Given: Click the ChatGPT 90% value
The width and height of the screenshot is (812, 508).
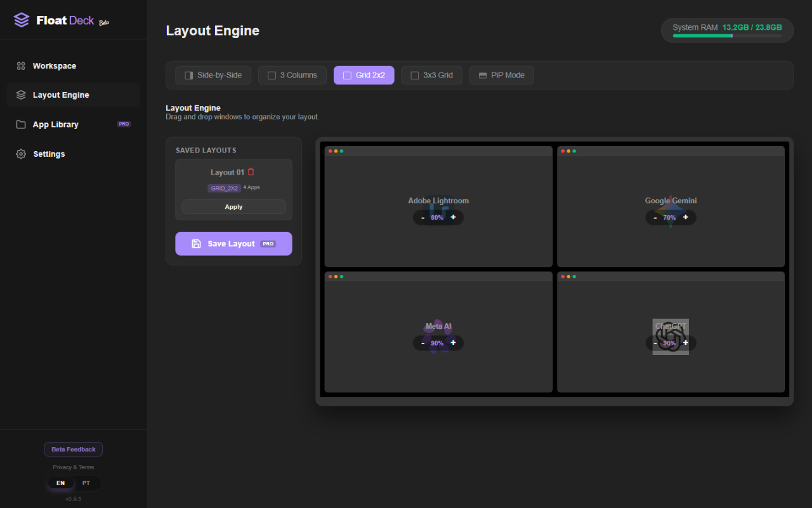Looking at the screenshot, I should coord(669,344).
